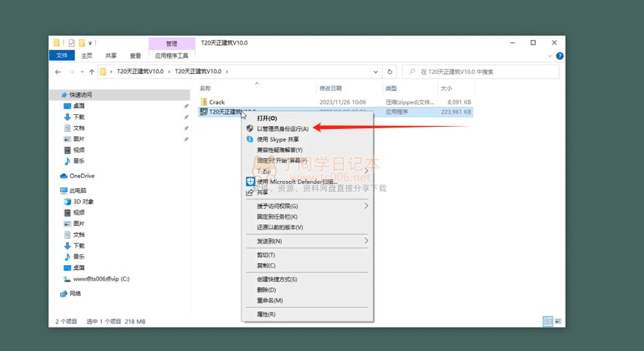Choose 重命名(M) in the context menu

[307, 300]
